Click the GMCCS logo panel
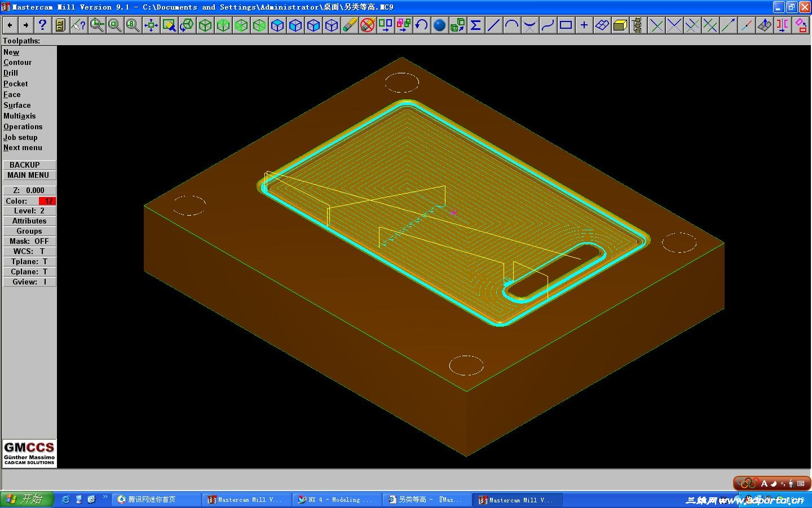The height and width of the screenshot is (508, 812). (x=29, y=453)
